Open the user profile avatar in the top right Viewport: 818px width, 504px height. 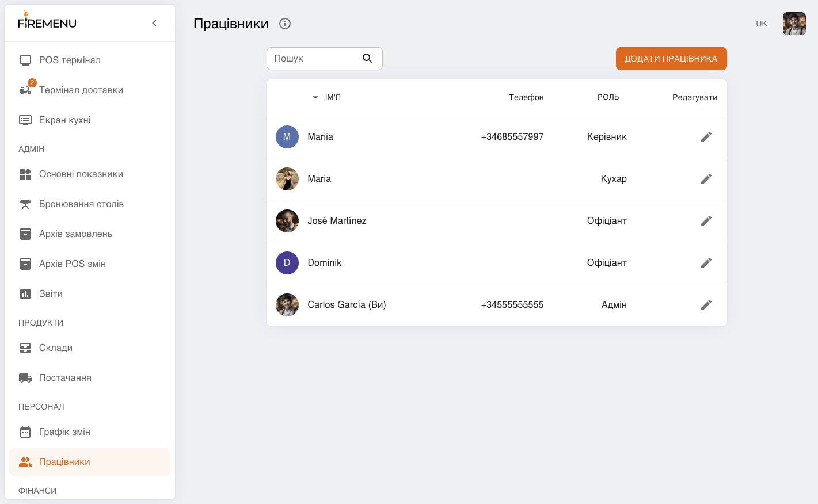(794, 24)
